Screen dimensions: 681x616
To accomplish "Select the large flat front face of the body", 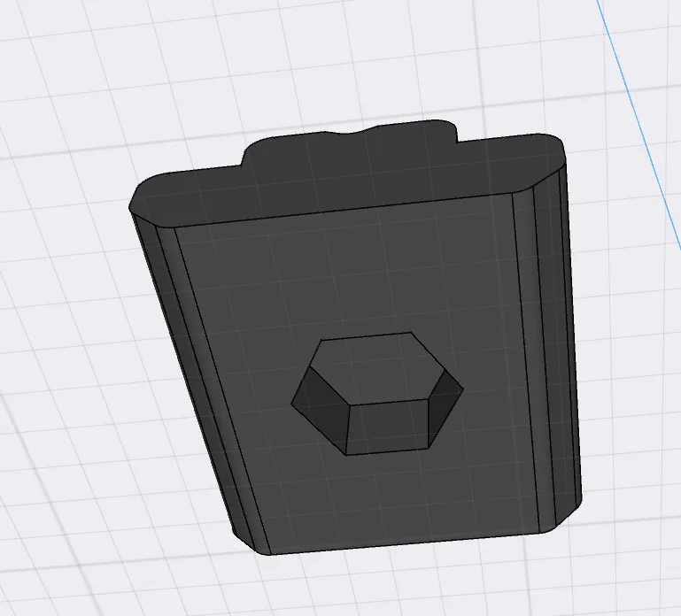I will click(x=266, y=292).
